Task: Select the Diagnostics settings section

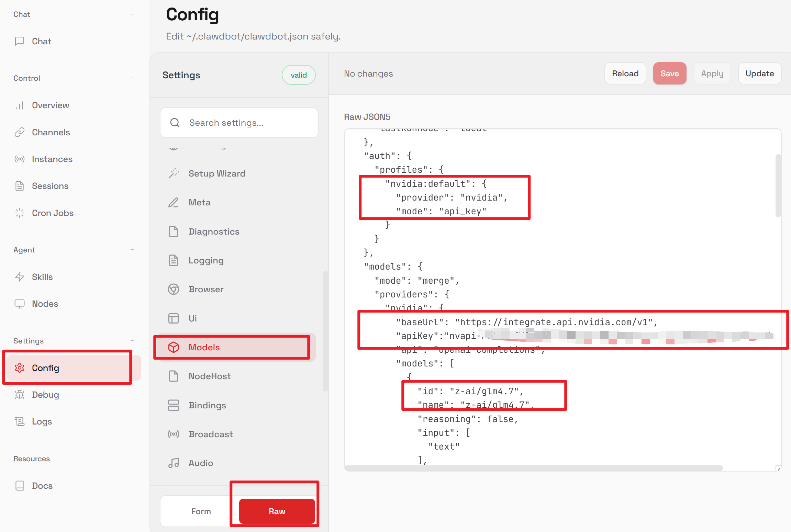Action: pyautogui.click(x=235, y=231)
